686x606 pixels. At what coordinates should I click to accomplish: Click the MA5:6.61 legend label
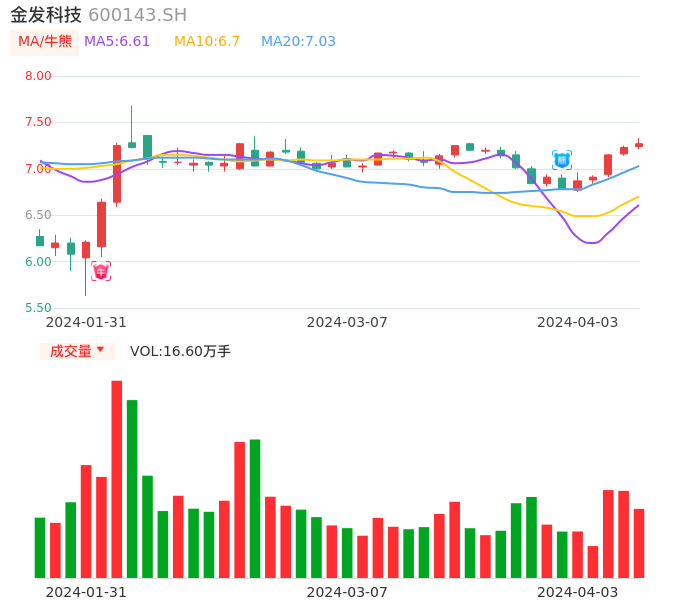(x=117, y=42)
